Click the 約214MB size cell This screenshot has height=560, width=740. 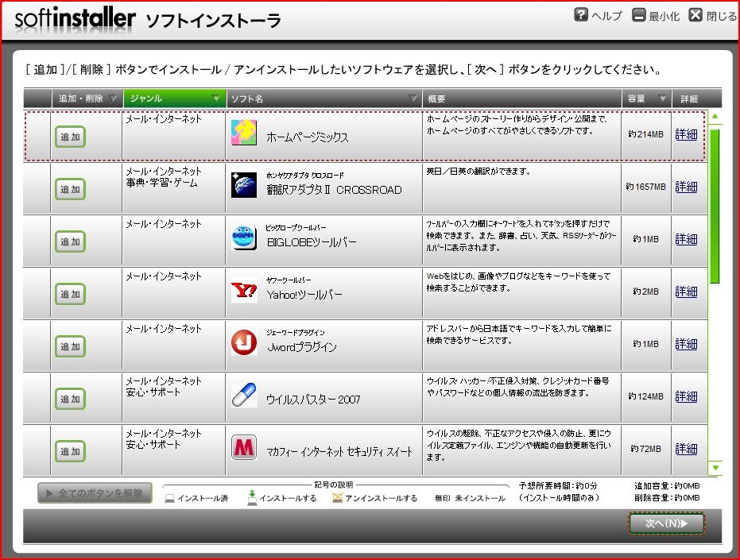coord(645,134)
